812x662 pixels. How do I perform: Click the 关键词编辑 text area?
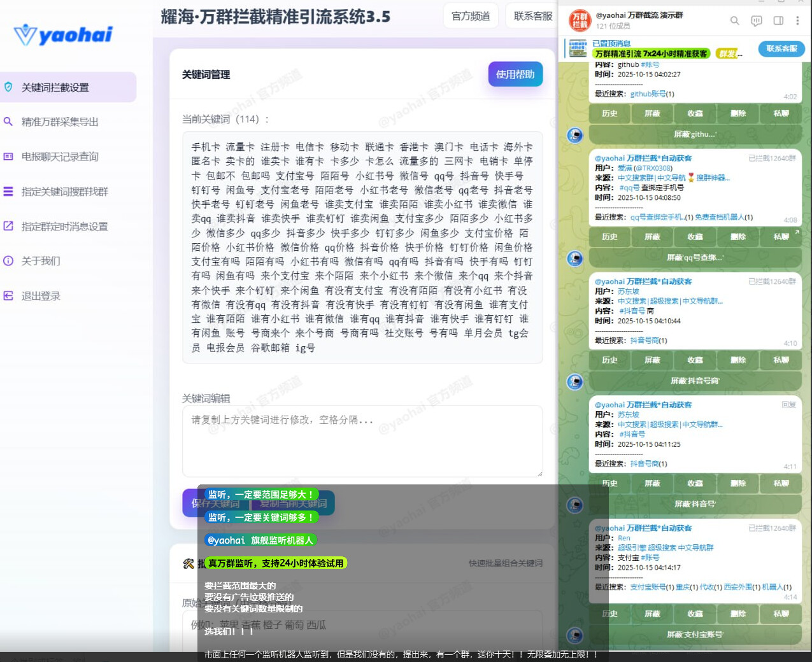(x=362, y=440)
